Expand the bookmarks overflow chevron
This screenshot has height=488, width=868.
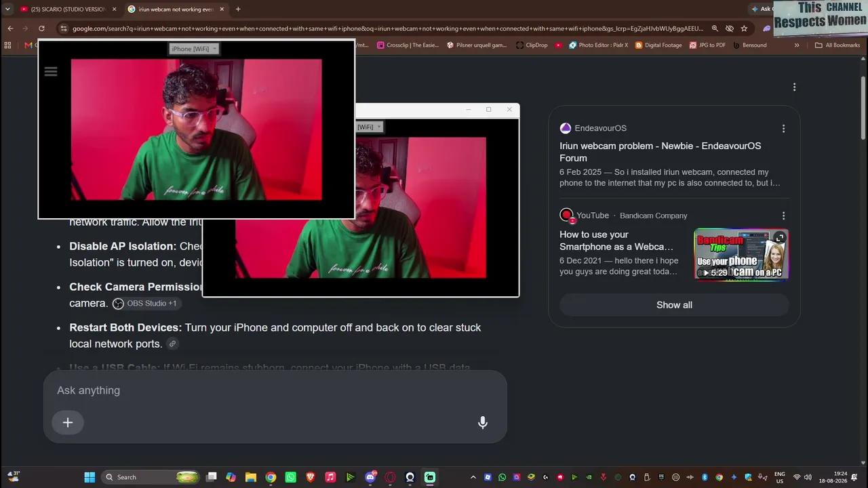[797, 45]
